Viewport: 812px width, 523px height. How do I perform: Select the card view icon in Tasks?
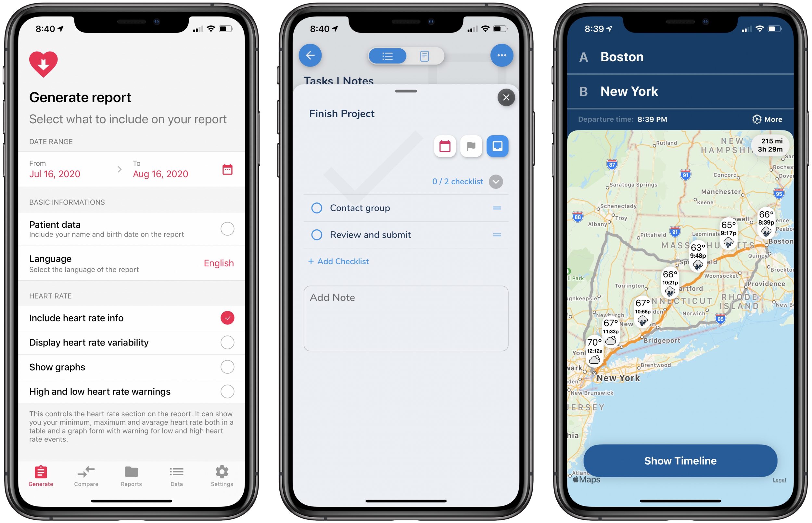424,55
